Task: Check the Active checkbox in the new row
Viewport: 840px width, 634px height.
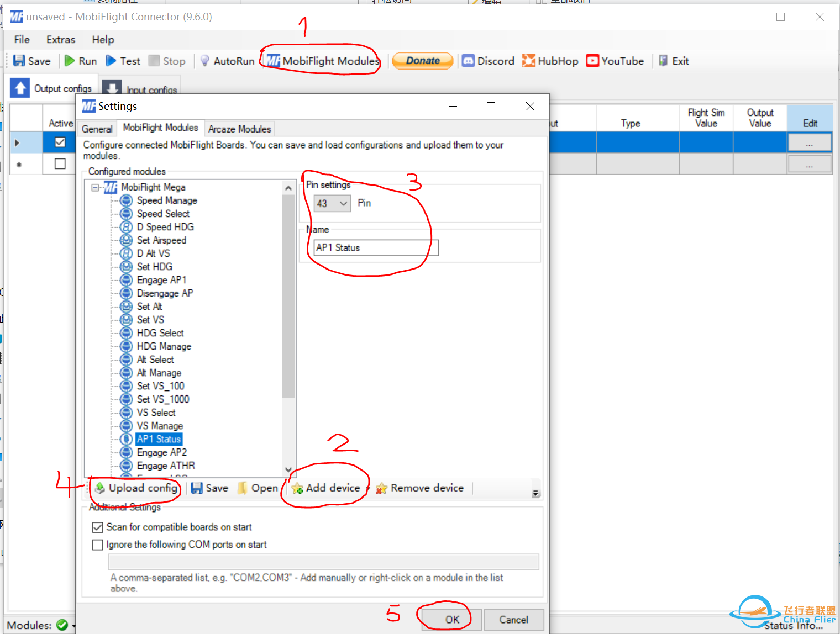Action: [x=60, y=164]
